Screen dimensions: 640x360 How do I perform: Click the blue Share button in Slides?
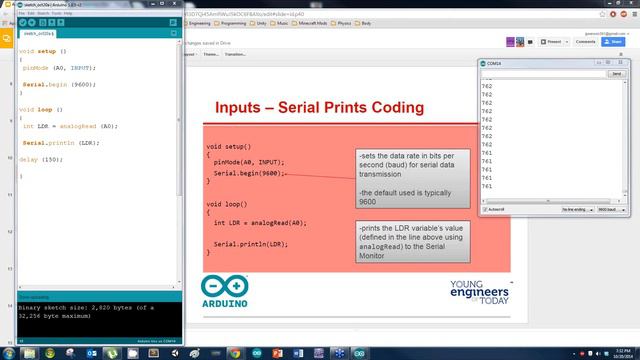click(613, 42)
